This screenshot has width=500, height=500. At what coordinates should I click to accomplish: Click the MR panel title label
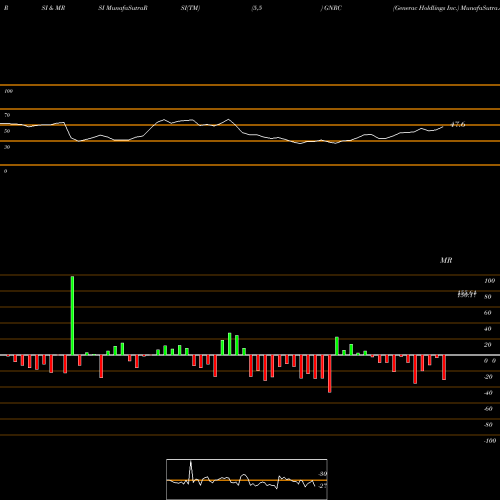click(x=446, y=260)
